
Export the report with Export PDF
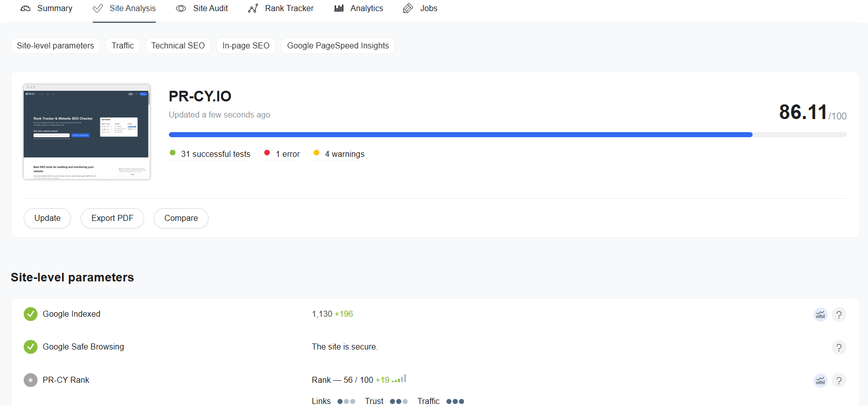112,218
